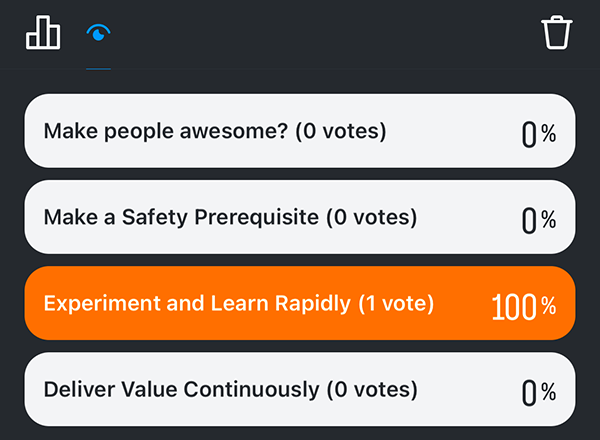600x440 pixels.
Task: Choose the "Make a Safety Prerequisite" option
Action: (x=300, y=217)
